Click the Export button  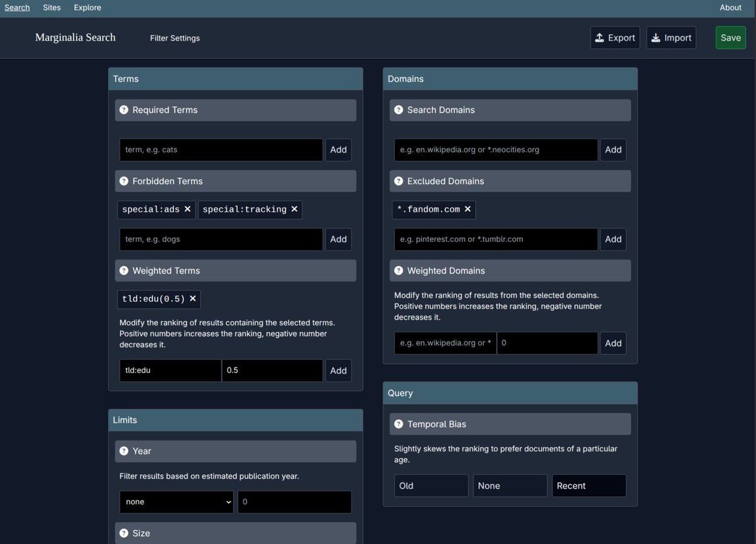coord(616,38)
